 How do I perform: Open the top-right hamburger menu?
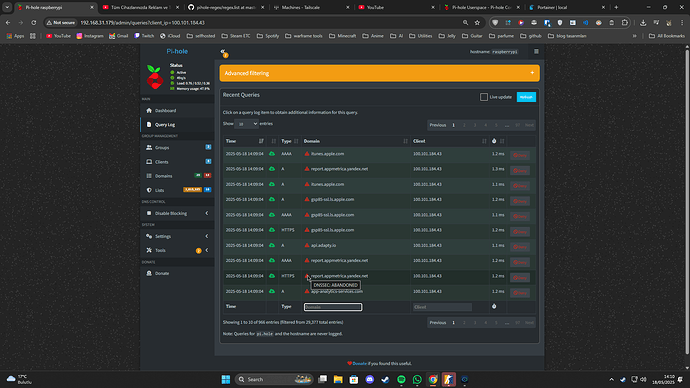click(x=536, y=51)
